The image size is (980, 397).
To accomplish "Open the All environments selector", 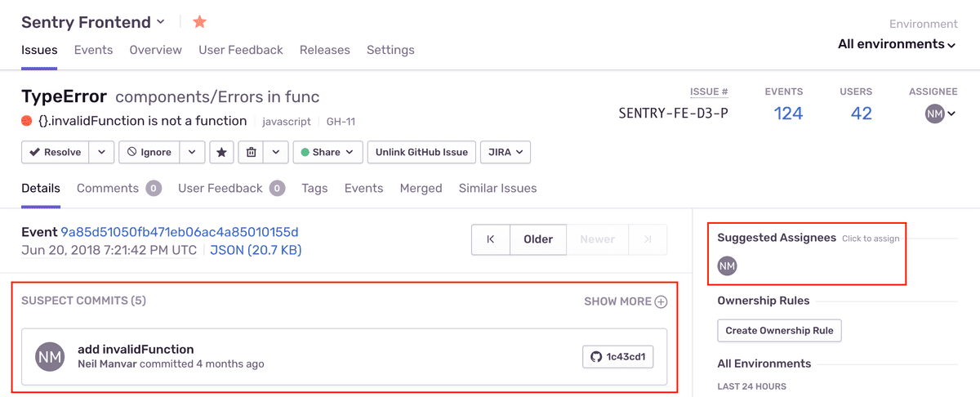I will click(897, 44).
